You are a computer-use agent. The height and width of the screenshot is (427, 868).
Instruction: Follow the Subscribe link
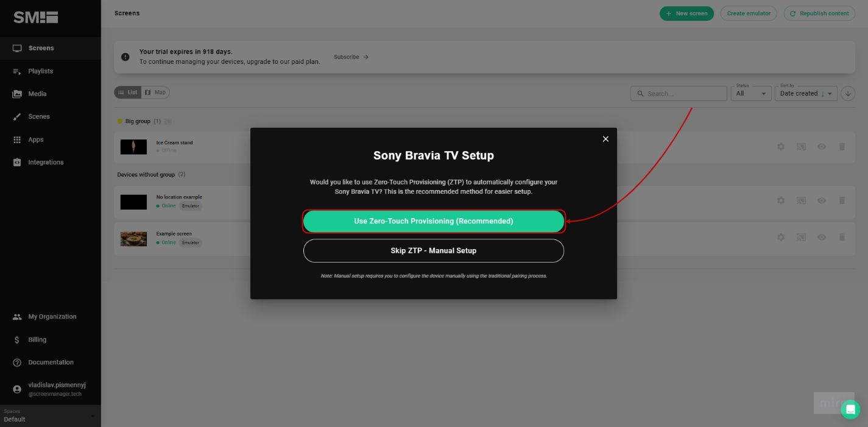tap(351, 57)
